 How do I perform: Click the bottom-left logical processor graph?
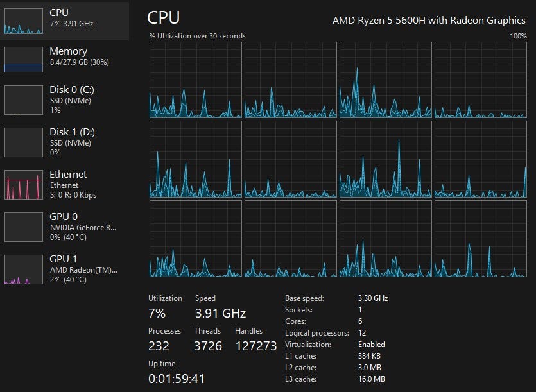coord(195,239)
